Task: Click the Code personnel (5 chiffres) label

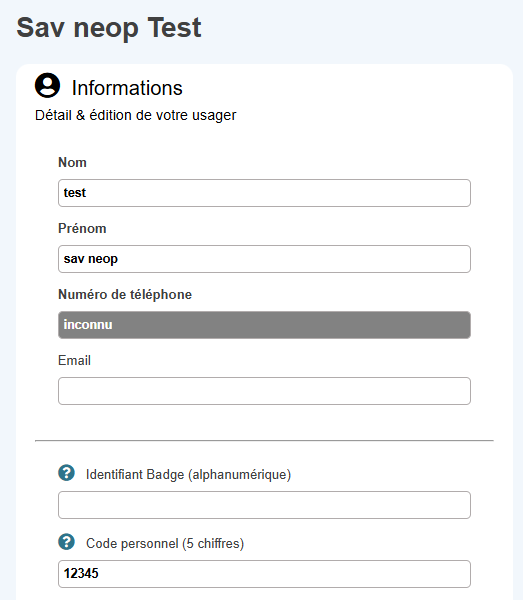Action: pos(165,543)
